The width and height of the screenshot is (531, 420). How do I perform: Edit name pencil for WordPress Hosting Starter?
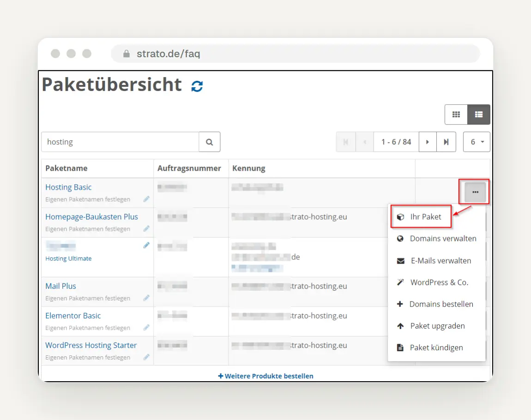click(x=146, y=357)
